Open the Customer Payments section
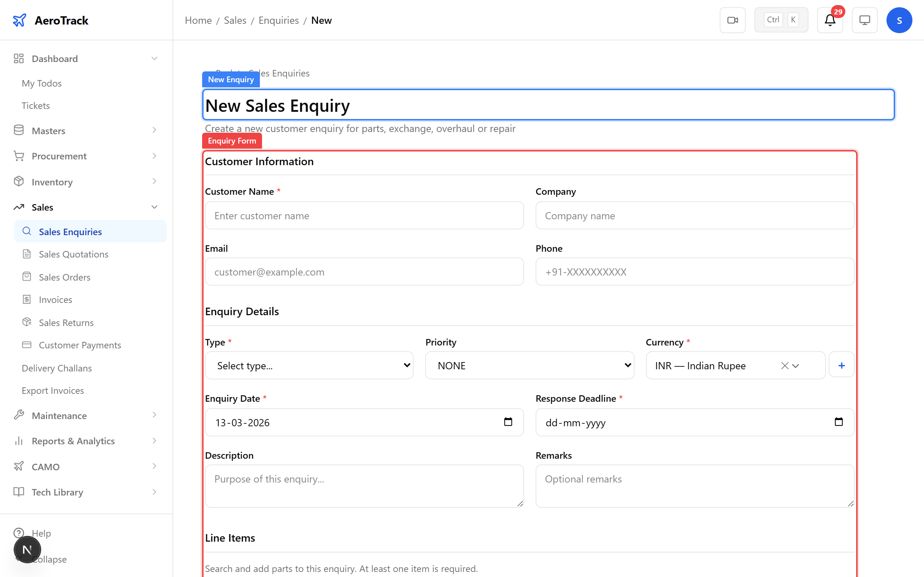This screenshot has height=577, width=924. [79, 345]
